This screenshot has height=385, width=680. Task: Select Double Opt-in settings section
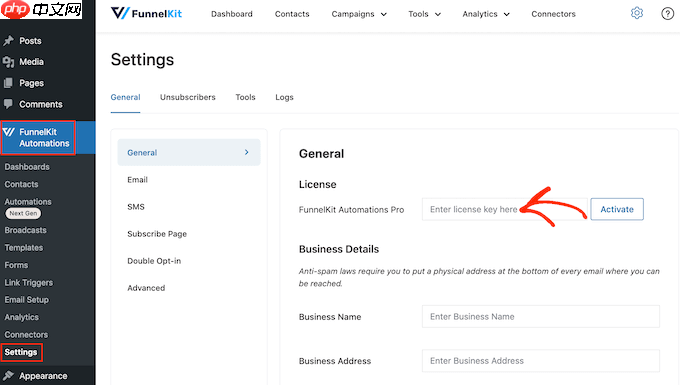(x=154, y=261)
